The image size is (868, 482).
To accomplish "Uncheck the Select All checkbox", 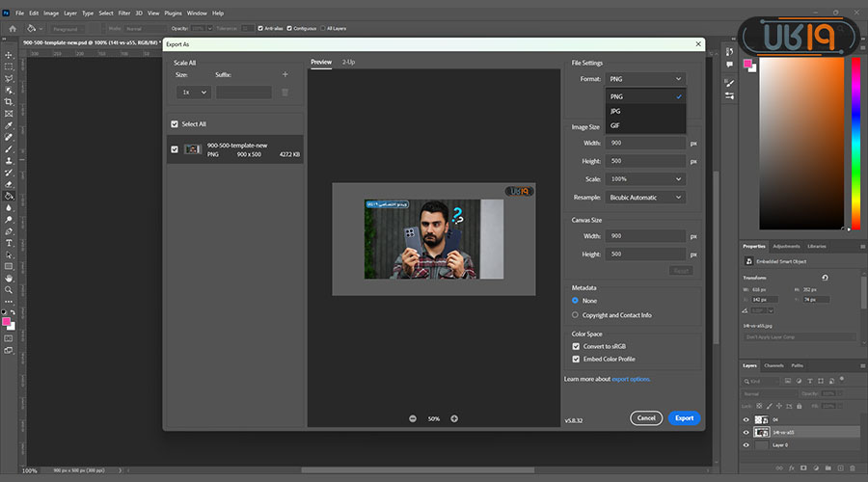I will pyautogui.click(x=175, y=124).
